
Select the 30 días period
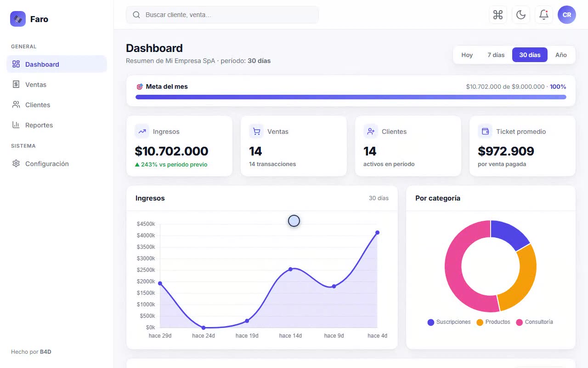[x=530, y=55]
